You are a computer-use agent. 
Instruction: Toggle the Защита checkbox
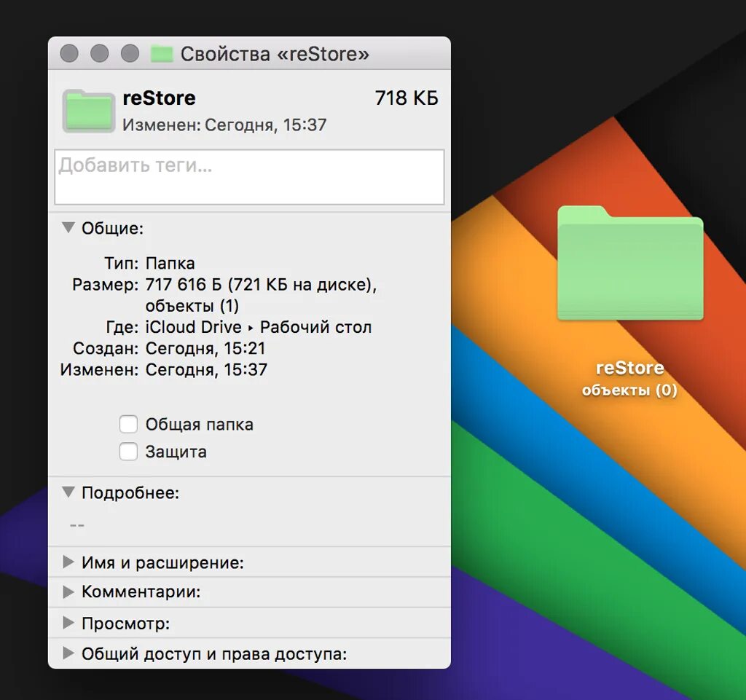click(x=128, y=452)
